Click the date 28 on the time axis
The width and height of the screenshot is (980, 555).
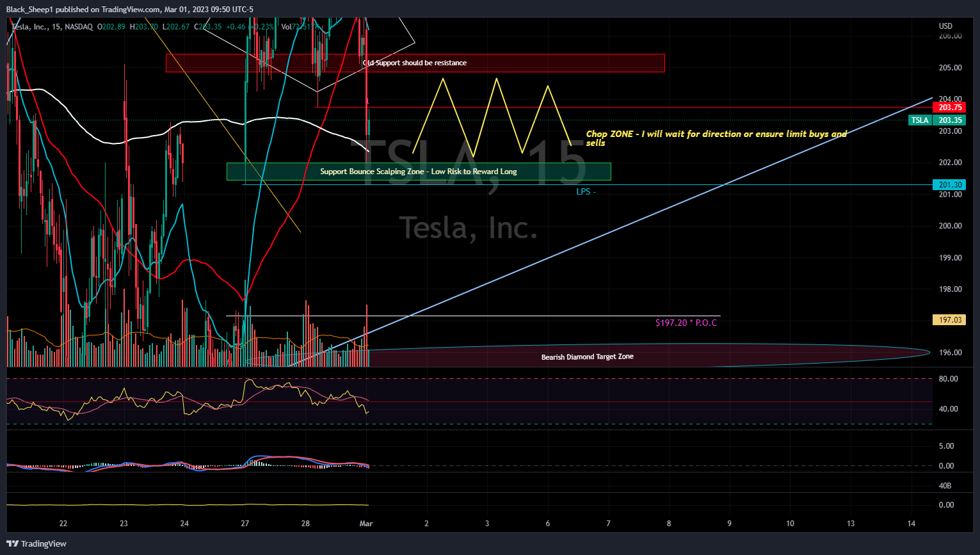click(305, 524)
